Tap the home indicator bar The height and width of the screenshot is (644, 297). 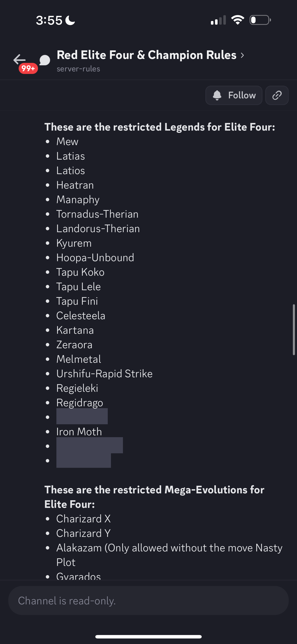pos(148,636)
